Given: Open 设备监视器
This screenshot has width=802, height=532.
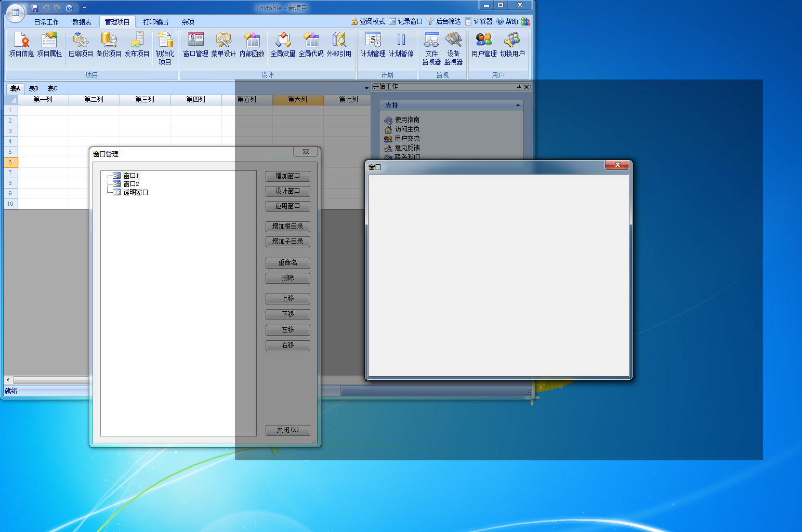Looking at the screenshot, I should (453, 48).
